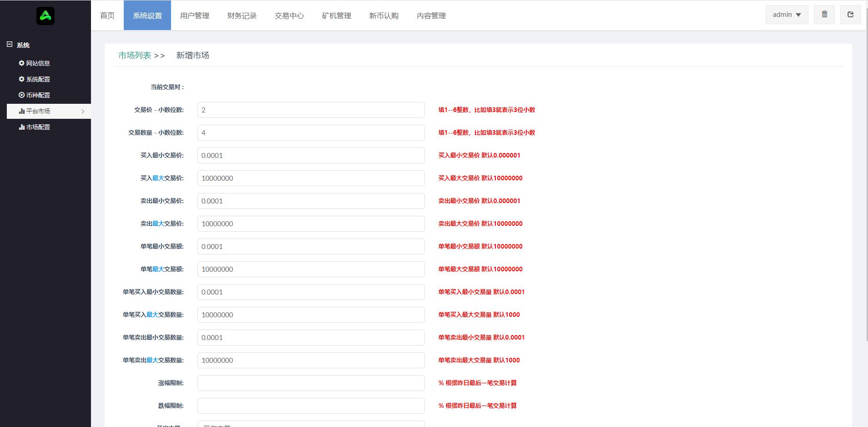The height and width of the screenshot is (427, 868).
Task: Expand the 平台市场 chevron arrow
Action: click(83, 111)
